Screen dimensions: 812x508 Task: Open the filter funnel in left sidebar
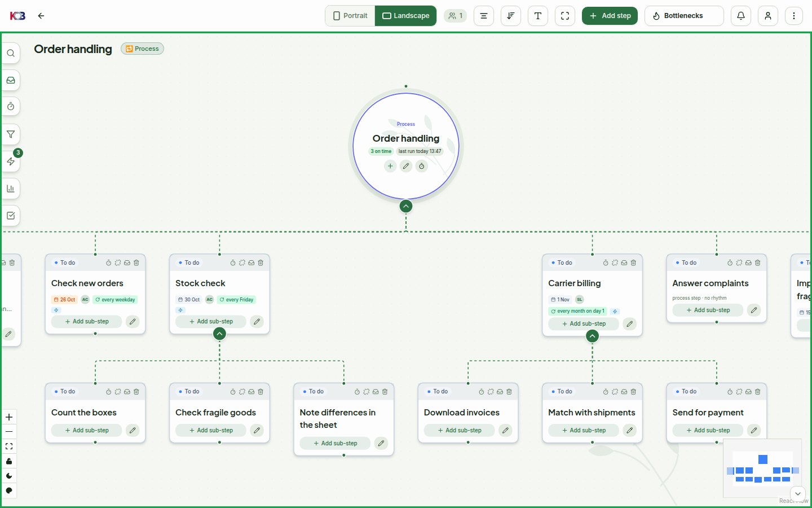pyautogui.click(x=11, y=134)
